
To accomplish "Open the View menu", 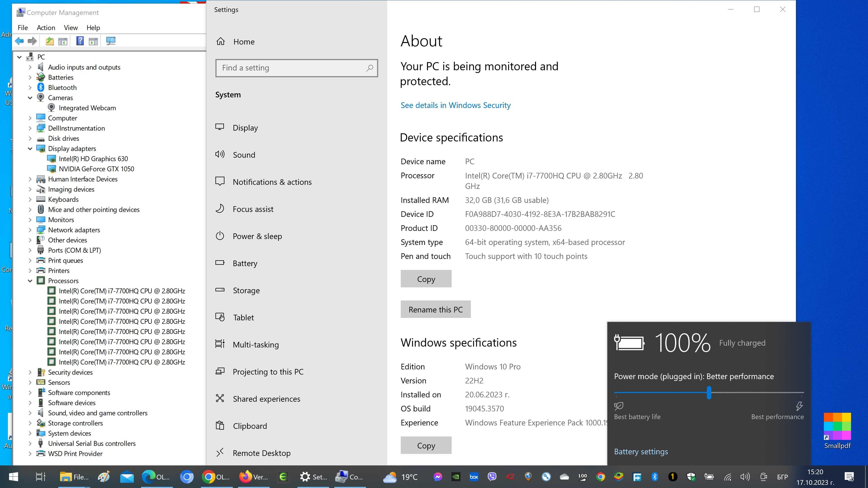I will click(71, 28).
